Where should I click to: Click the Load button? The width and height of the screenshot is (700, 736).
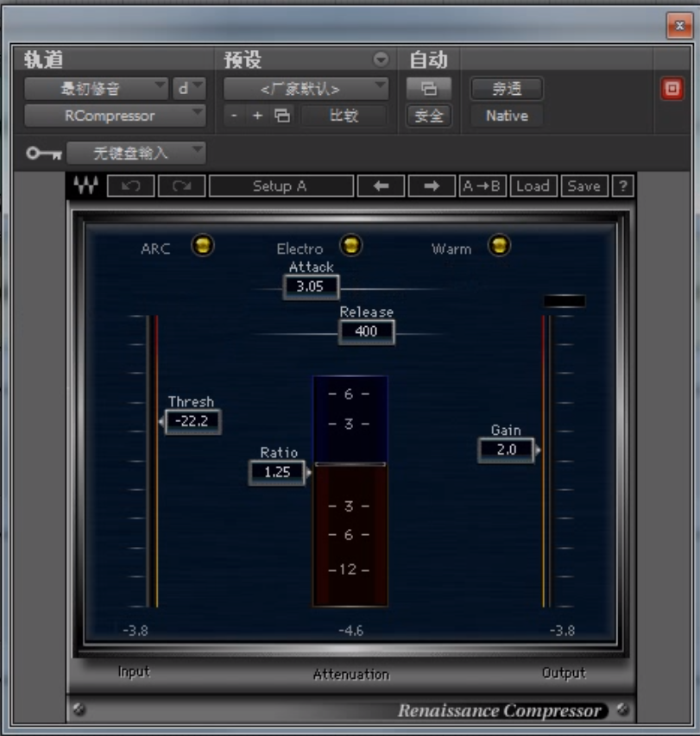pyautogui.click(x=533, y=186)
